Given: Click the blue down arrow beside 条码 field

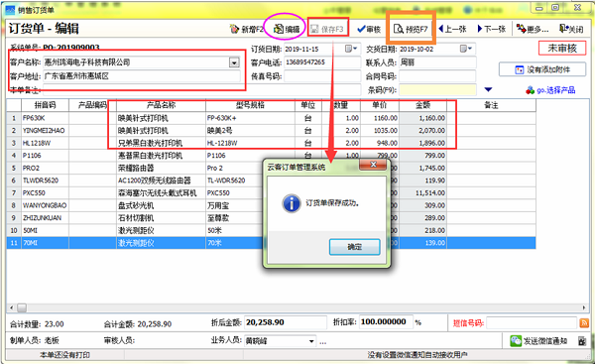Looking at the screenshot, I should 488,90.
